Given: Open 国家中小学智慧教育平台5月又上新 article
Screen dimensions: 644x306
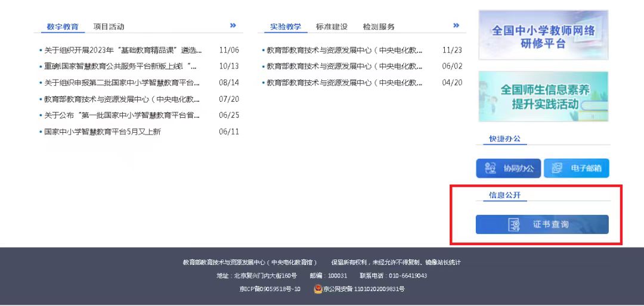Looking at the screenshot, I should click(x=103, y=132).
